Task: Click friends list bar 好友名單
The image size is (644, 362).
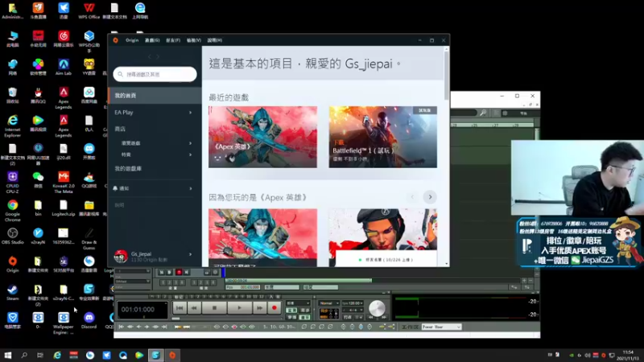Action: click(x=386, y=259)
